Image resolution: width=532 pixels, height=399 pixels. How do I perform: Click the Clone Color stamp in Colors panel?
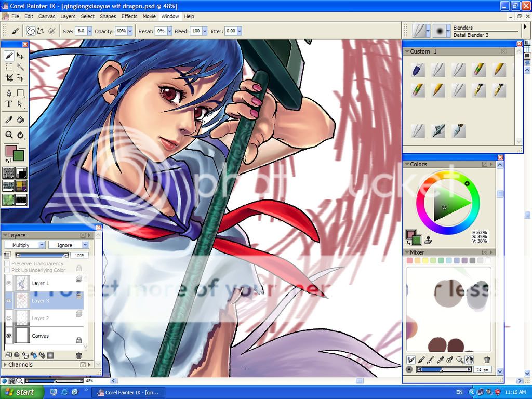tap(429, 240)
